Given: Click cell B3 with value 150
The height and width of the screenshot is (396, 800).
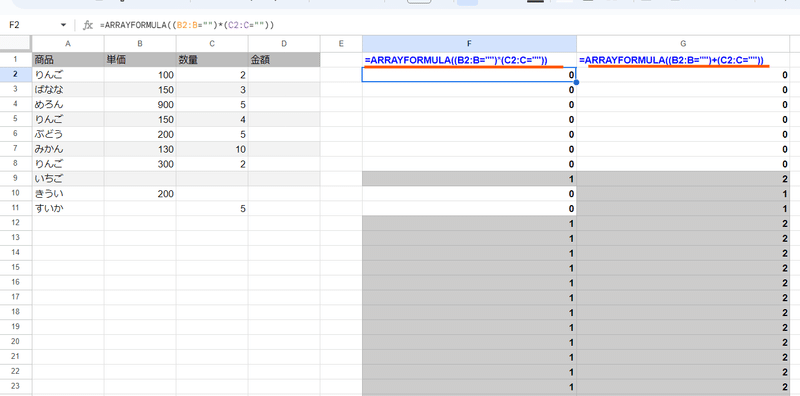Looking at the screenshot, I should 140,89.
